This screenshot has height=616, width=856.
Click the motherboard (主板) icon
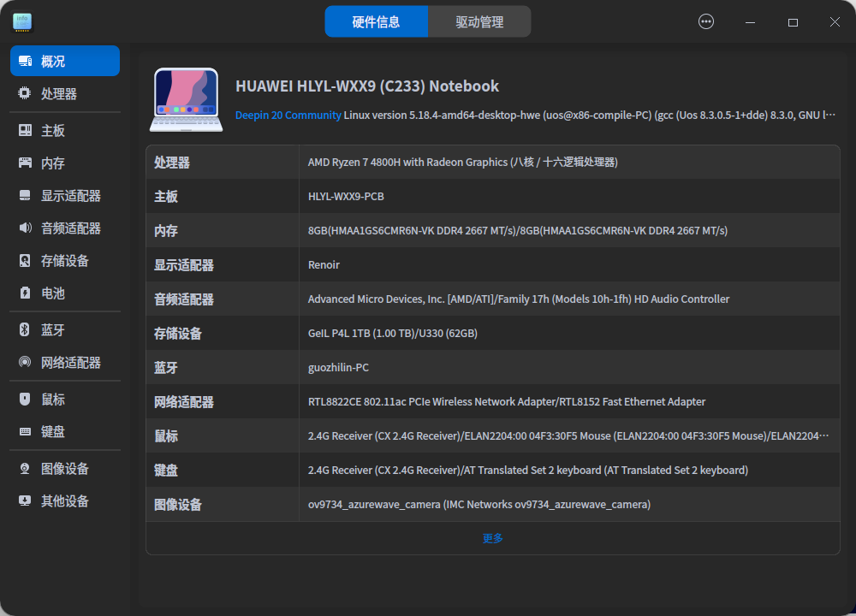click(25, 130)
